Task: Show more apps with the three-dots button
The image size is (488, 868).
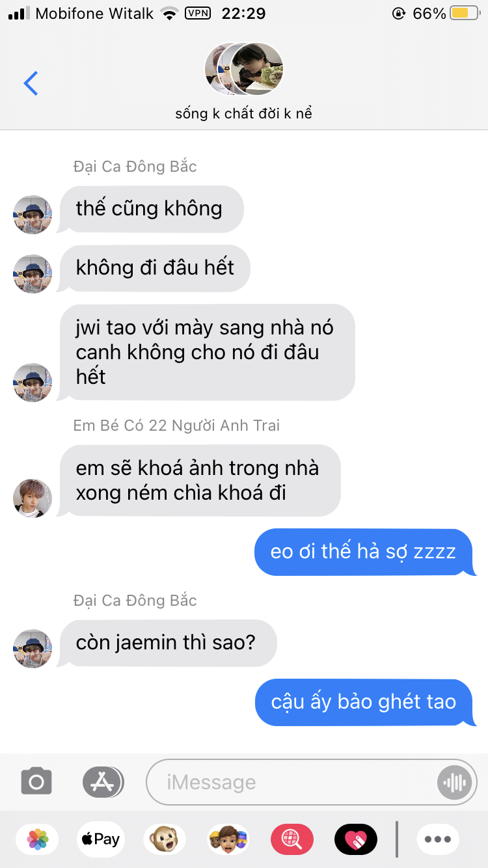Action: coord(438,839)
